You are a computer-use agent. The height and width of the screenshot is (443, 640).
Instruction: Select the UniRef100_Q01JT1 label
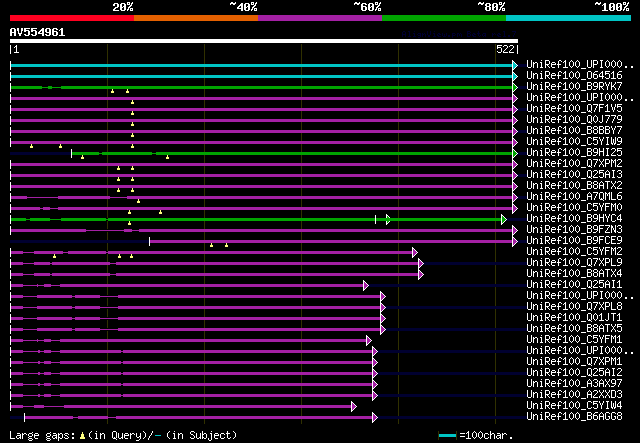coord(574,318)
